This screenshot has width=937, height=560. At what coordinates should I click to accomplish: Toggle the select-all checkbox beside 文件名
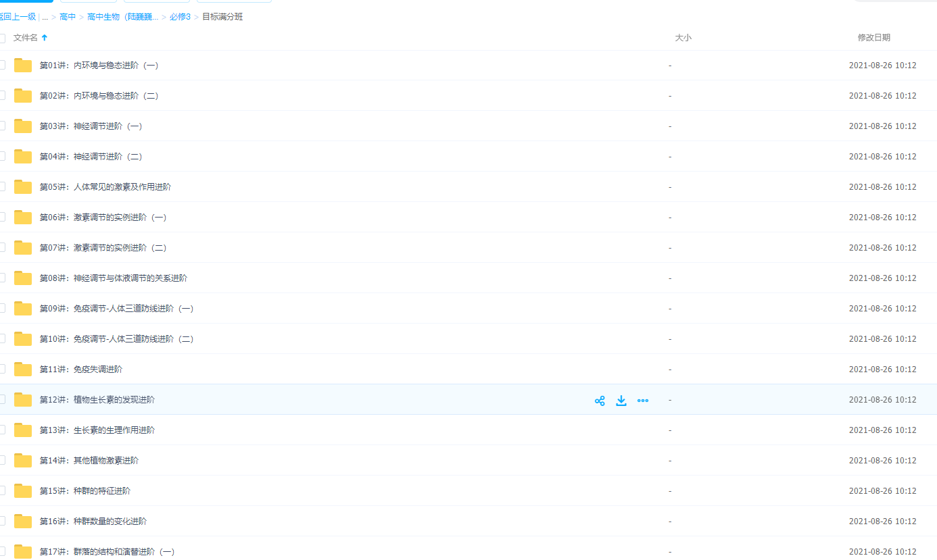click(2, 38)
